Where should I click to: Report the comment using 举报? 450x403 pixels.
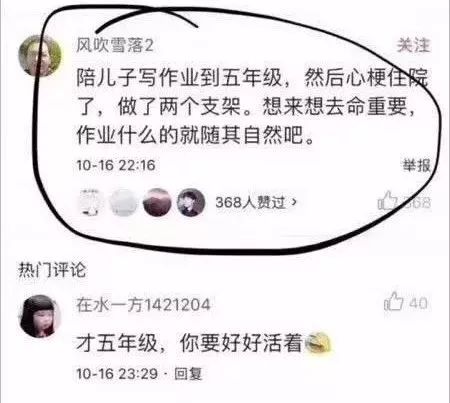(416, 165)
